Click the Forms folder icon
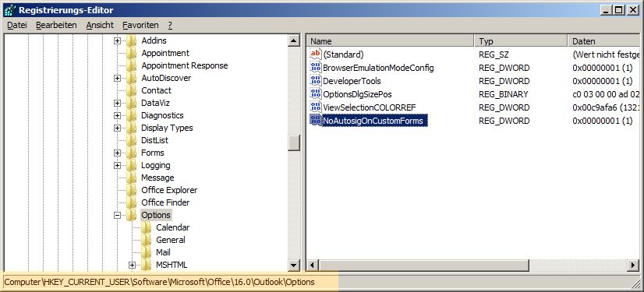Screen dimensions: 644x292 [132, 153]
